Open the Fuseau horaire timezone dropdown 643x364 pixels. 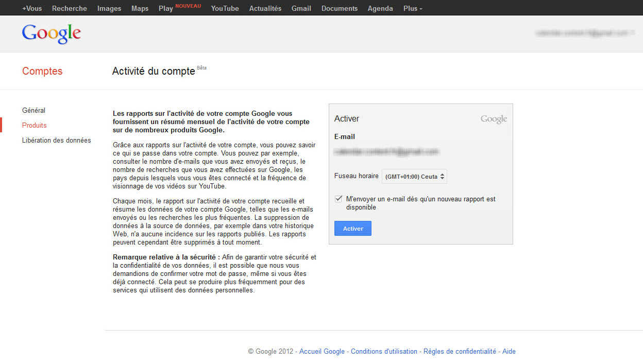(x=414, y=177)
